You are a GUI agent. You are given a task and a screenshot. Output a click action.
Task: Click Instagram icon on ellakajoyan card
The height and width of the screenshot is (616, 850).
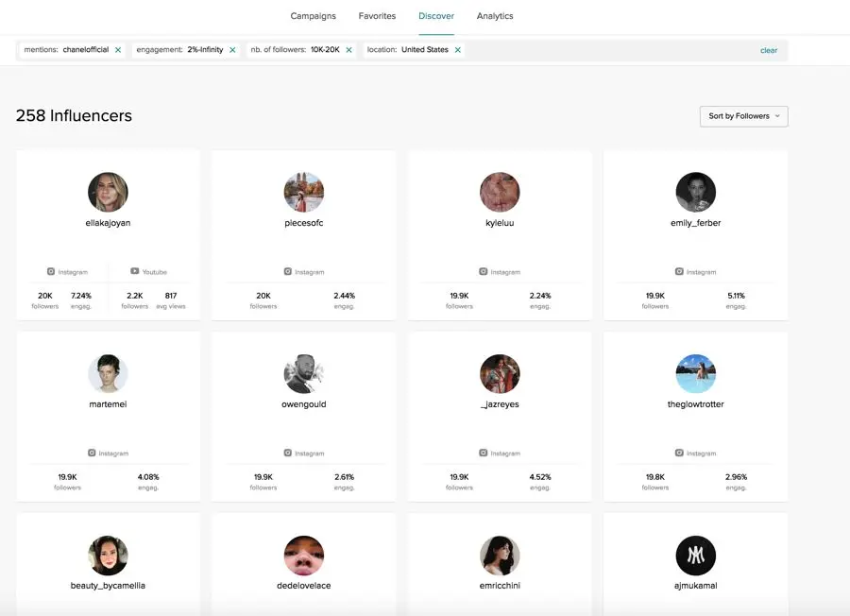(x=52, y=272)
